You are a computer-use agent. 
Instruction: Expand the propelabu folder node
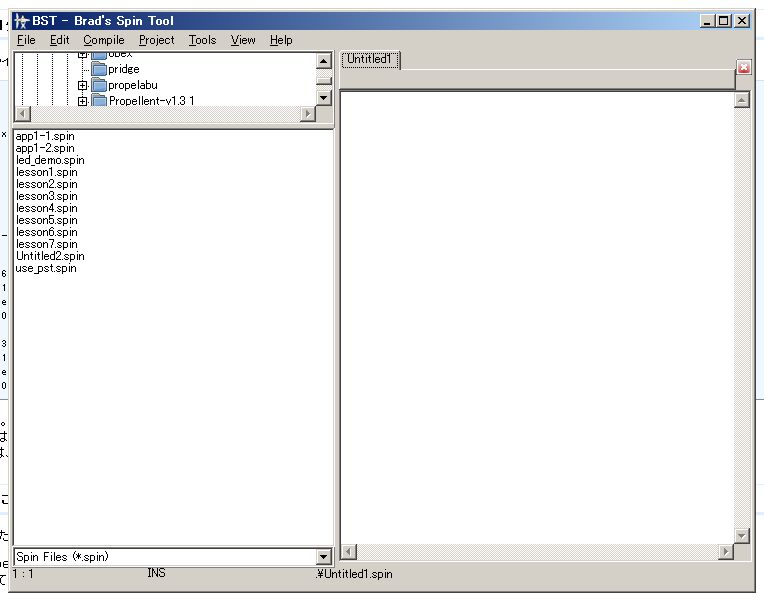(82, 86)
